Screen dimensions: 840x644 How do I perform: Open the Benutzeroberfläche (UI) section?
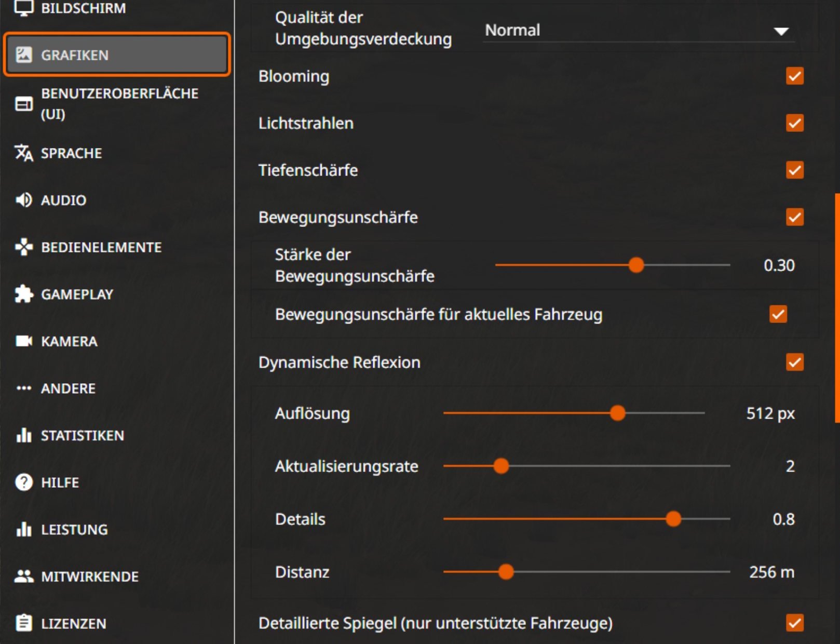[119, 103]
